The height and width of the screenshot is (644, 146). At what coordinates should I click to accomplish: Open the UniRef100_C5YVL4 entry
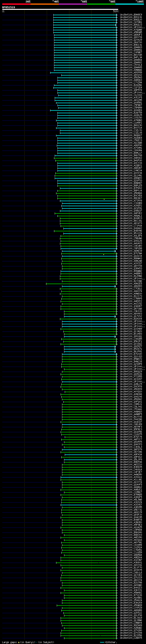coord(131,65)
